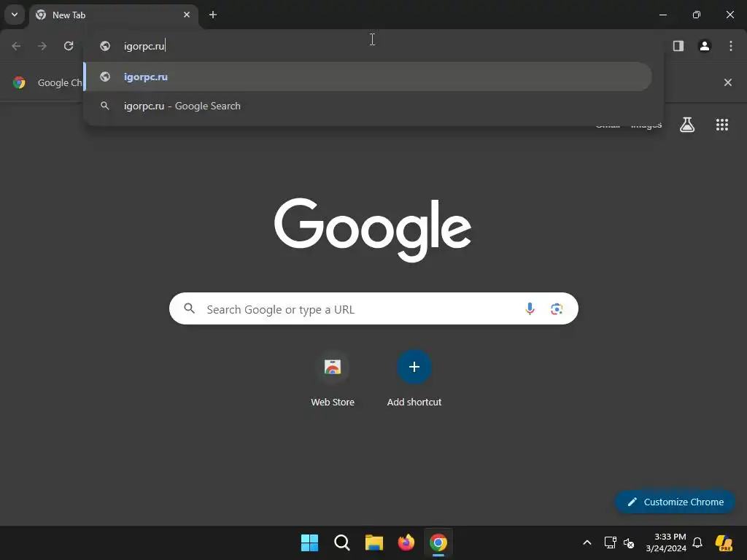Open the notification bell
The height and width of the screenshot is (560, 747).
pyautogui.click(x=697, y=542)
